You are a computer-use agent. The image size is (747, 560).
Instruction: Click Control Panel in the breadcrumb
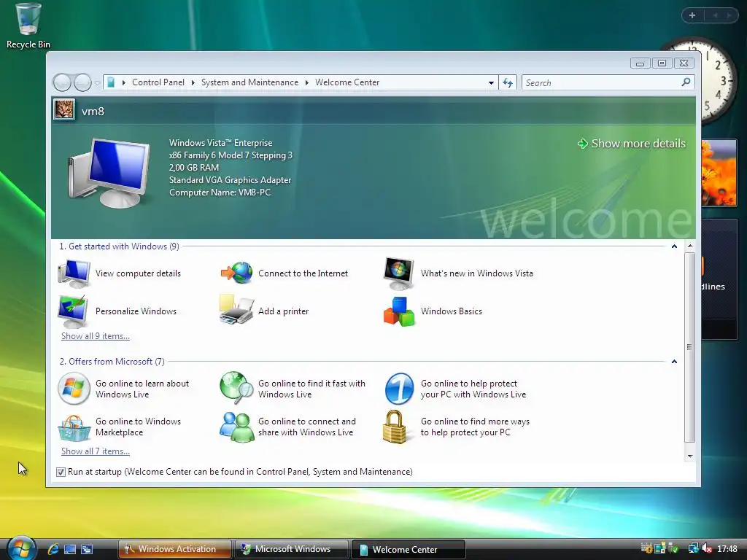click(x=158, y=82)
